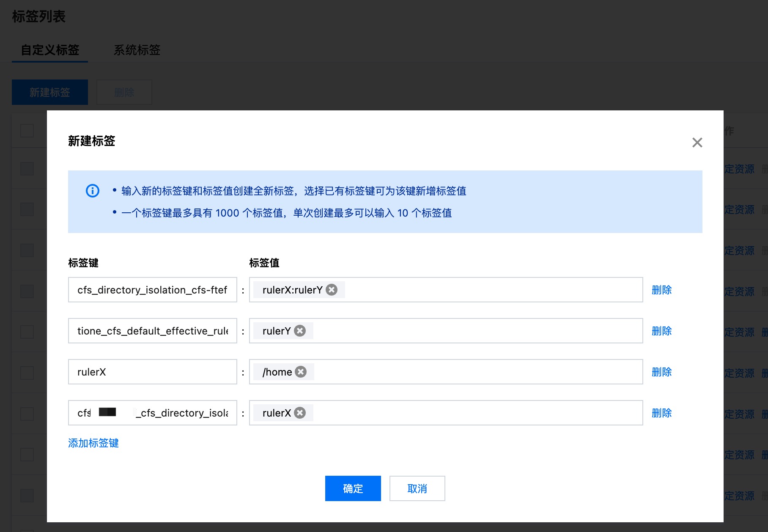Viewport: 768px width, 532px height.
Task: Click 删除 for the rulerX key row
Action: [662, 372]
